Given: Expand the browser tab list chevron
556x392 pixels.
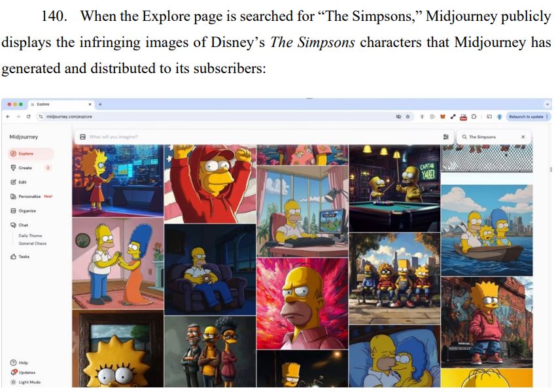Looking at the screenshot, I should [x=547, y=104].
